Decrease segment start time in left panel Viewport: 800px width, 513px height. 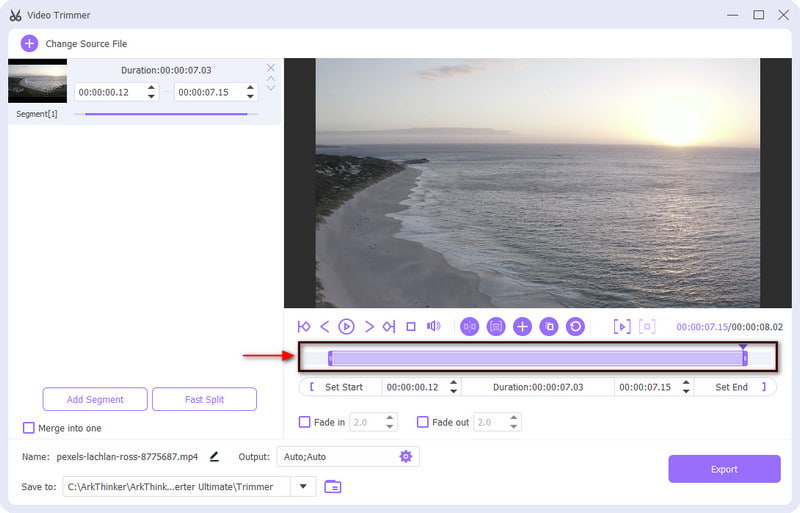pyautogui.click(x=151, y=96)
